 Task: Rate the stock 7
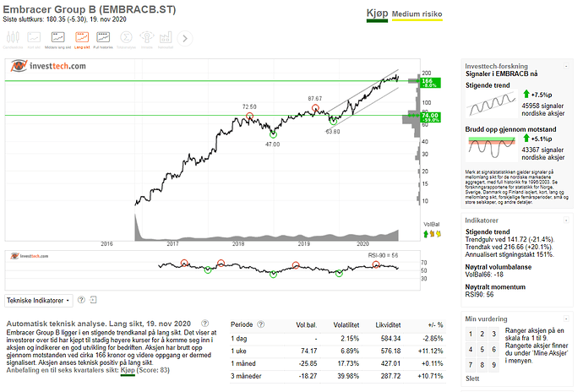pyautogui.click(x=471, y=365)
